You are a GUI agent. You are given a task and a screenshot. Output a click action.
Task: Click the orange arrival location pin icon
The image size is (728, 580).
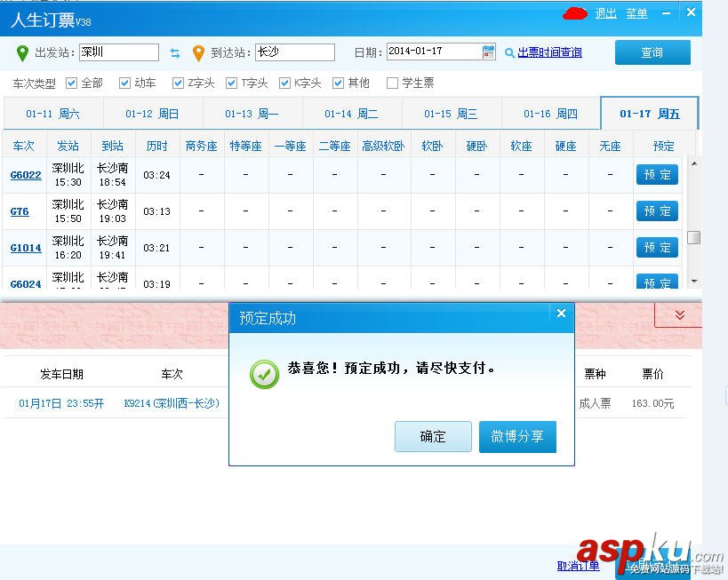pos(198,53)
